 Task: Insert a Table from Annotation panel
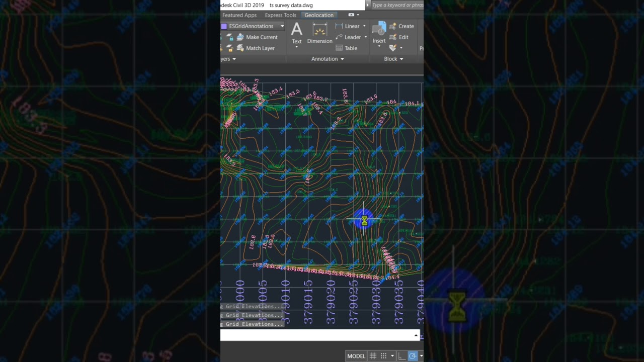(x=346, y=48)
